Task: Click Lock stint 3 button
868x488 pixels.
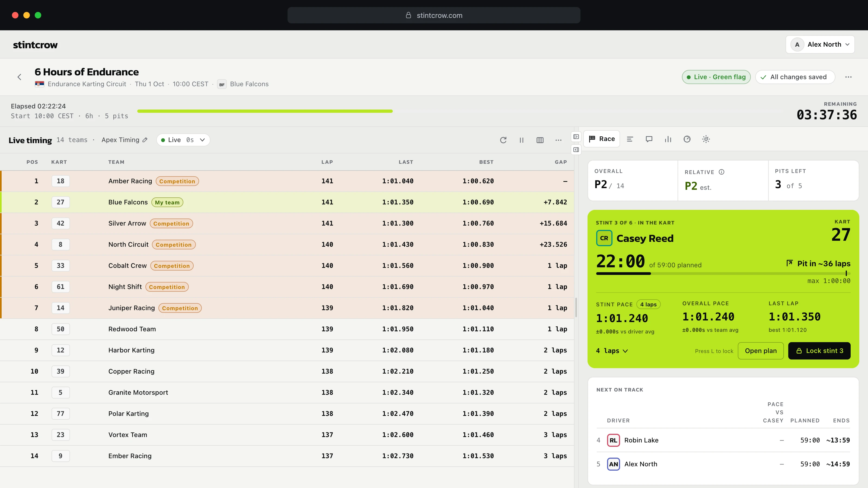Action: click(x=819, y=351)
